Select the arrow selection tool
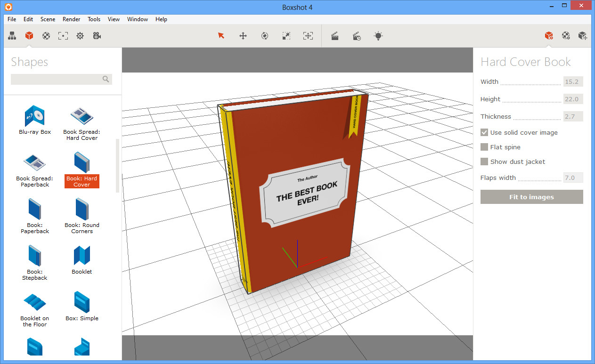This screenshot has width=595, height=364. (x=221, y=36)
